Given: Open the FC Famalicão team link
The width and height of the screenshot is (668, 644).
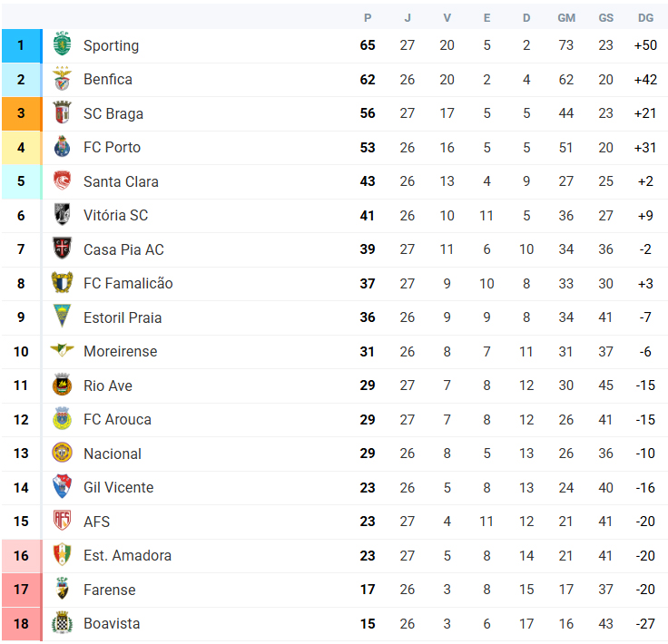Looking at the screenshot, I should click(128, 284).
